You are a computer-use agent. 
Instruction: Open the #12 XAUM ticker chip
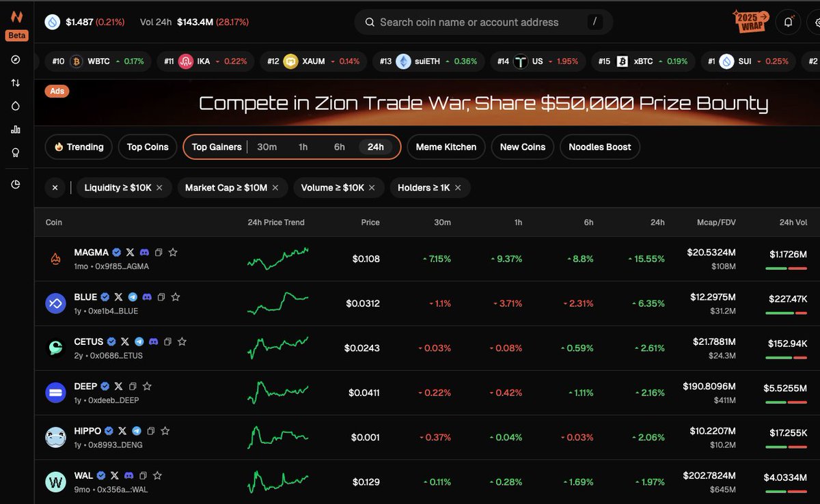pos(314,61)
